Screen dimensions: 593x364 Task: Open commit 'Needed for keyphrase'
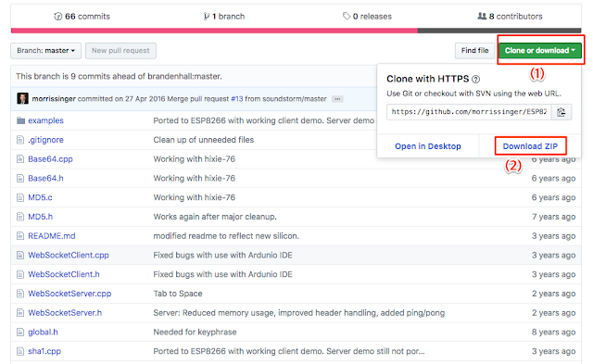195,333
